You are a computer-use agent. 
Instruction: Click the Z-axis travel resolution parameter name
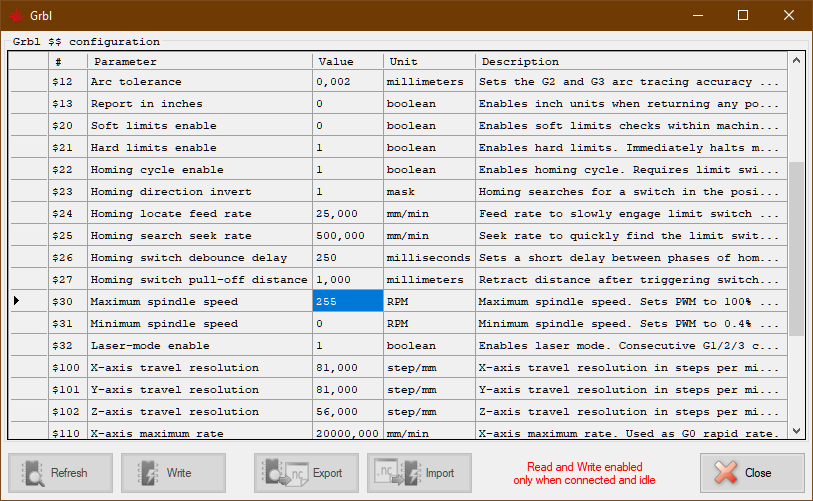[x=200, y=411]
